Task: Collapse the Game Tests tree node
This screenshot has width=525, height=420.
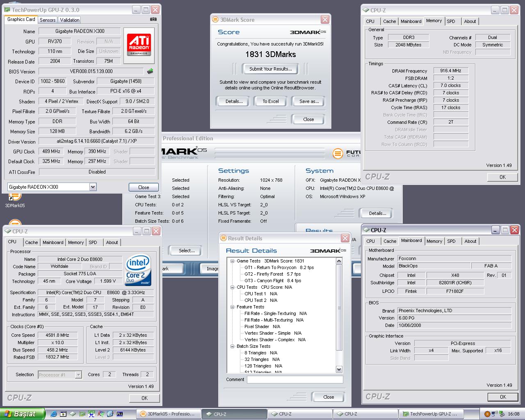Action: [x=232, y=261]
